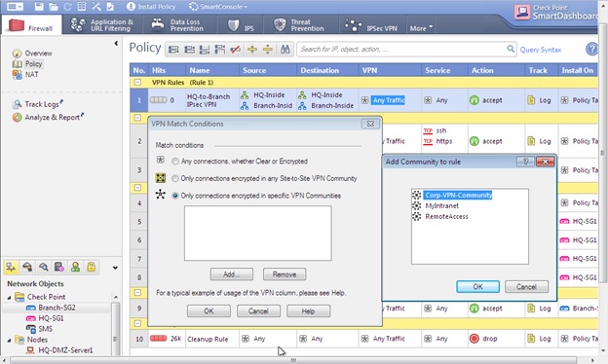This screenshot has width=608, height=364.
Task: Open the Query Syntax link
Action: coord(541,50)
